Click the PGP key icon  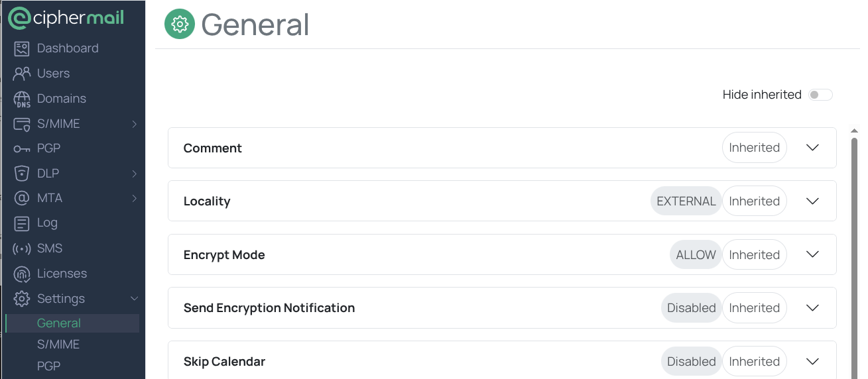(x=22, y=148)
